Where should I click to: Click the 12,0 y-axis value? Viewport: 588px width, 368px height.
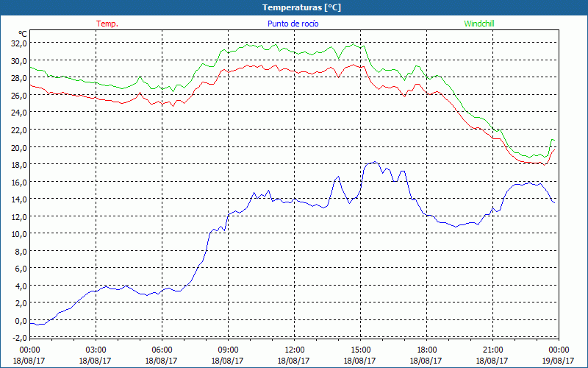(x=20, y=216)
